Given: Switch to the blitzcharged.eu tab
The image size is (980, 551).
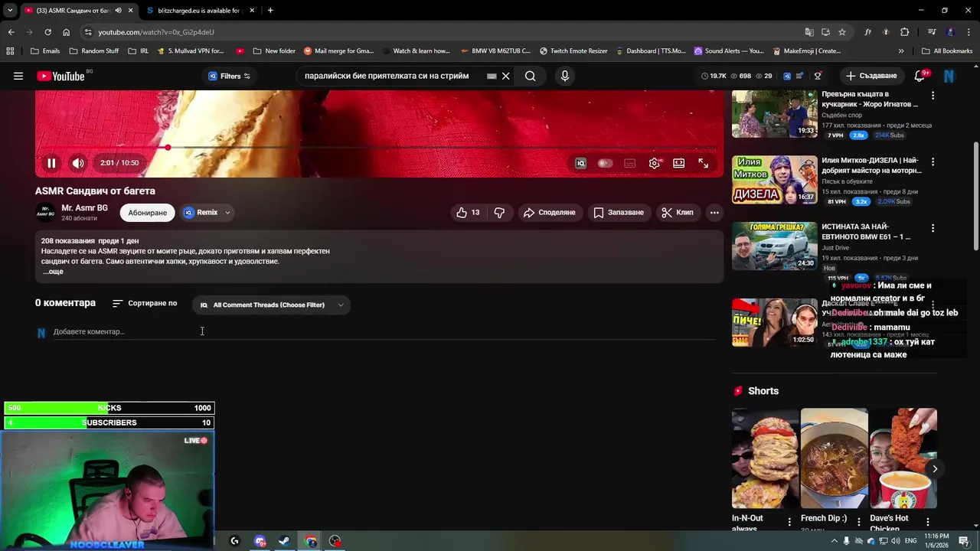Looking at the screenshot, I should pos(199,11).
